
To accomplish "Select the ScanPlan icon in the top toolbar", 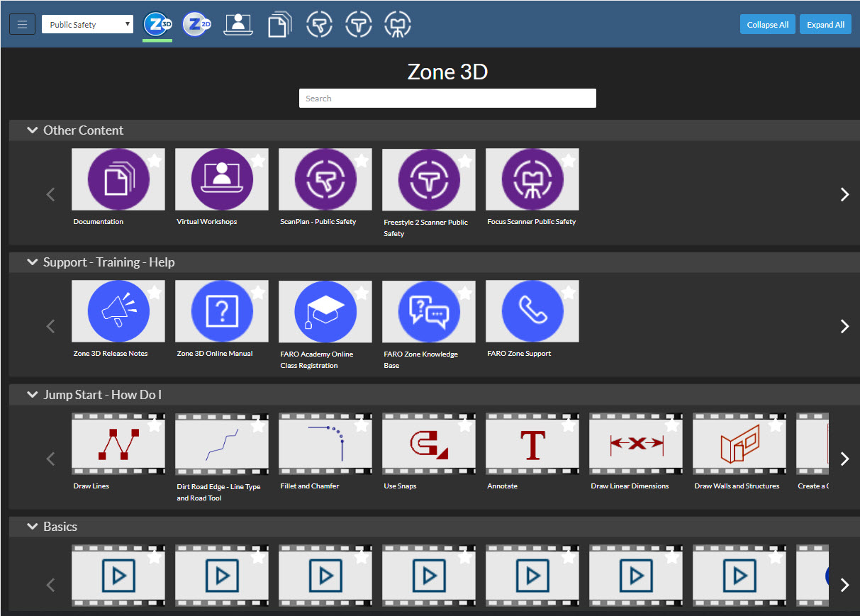I will (319, 25).
